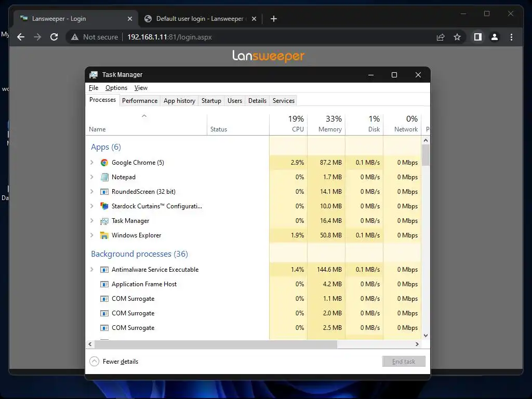Sort by the Status column header
The image size is (532, 399).
point(238,125)
